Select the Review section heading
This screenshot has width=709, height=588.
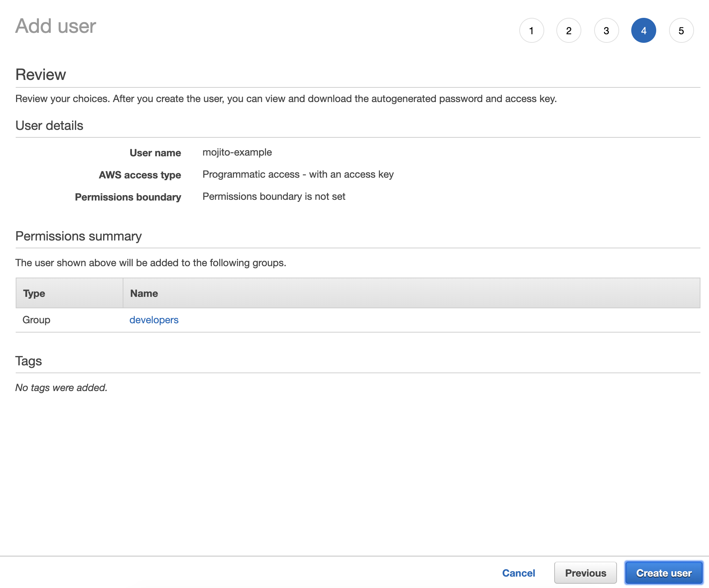40,74
